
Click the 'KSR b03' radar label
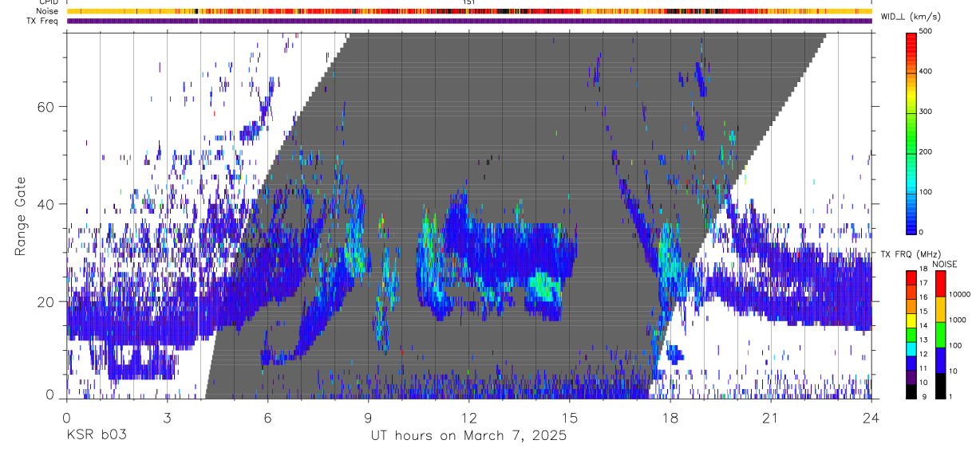point(96,436)
